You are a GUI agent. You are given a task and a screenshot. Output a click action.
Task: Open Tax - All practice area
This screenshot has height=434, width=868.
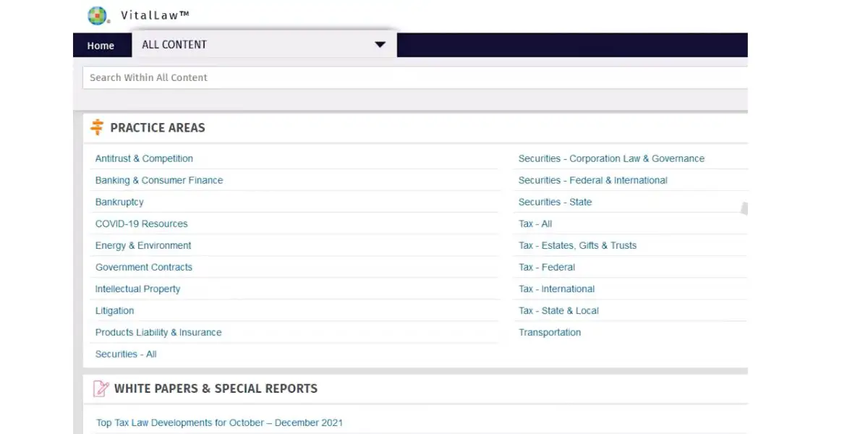pyautogui.click(x=535, y=224)
